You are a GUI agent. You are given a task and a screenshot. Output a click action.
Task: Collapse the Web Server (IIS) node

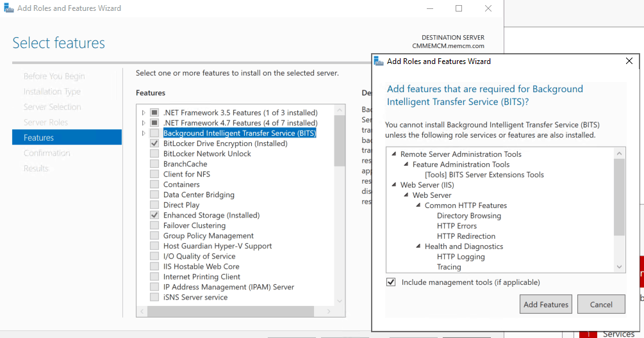(x=394, y=184)
